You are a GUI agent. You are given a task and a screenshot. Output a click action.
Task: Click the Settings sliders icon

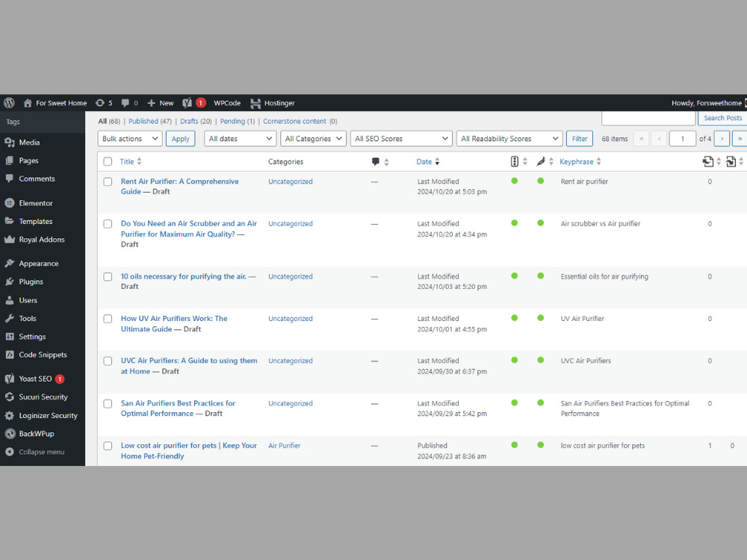click(10, 336)
